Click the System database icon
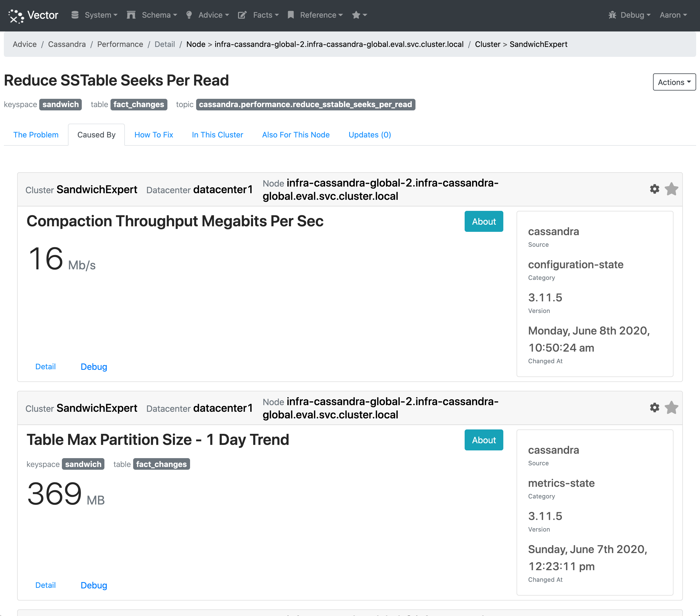 75,15
